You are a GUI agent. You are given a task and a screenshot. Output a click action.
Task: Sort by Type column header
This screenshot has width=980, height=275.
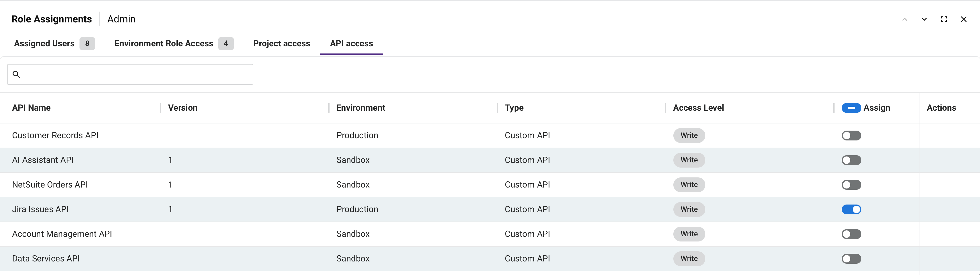pos(514,108)
